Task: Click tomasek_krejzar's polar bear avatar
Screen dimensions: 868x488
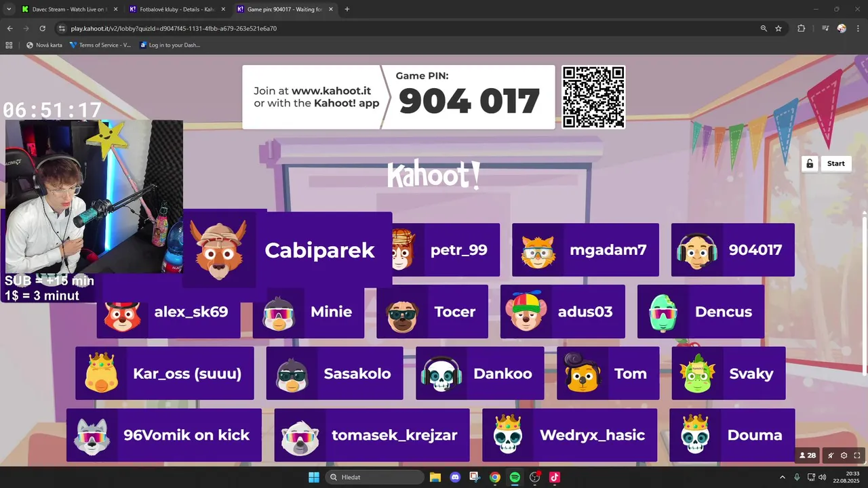Action: 300,437
